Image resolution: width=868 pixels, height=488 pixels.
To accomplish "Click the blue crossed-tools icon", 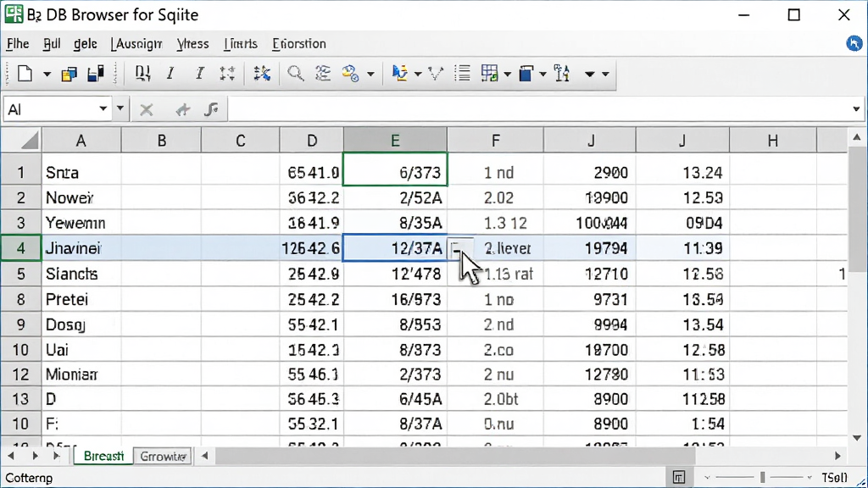I will (x=262, y=74).
